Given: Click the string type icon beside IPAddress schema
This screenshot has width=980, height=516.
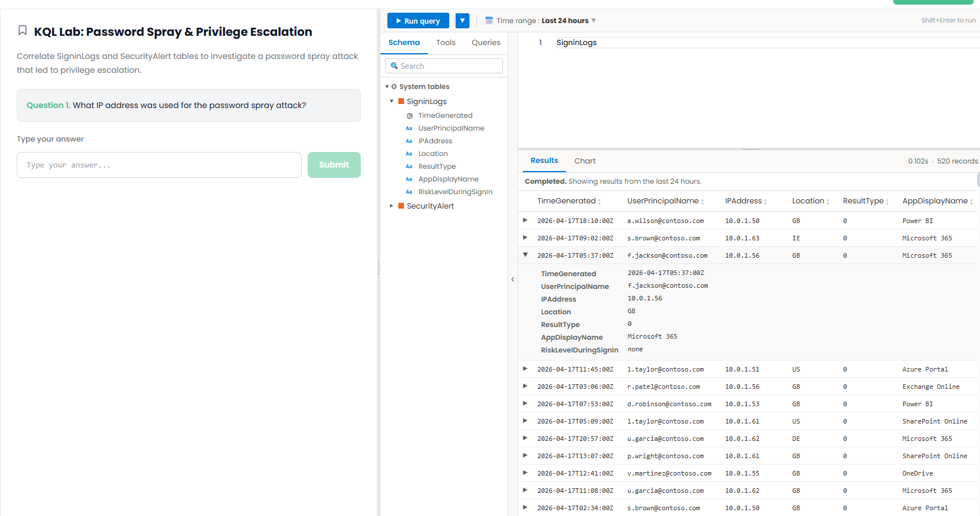Looking at the screenshot, I should coord(409,141).
